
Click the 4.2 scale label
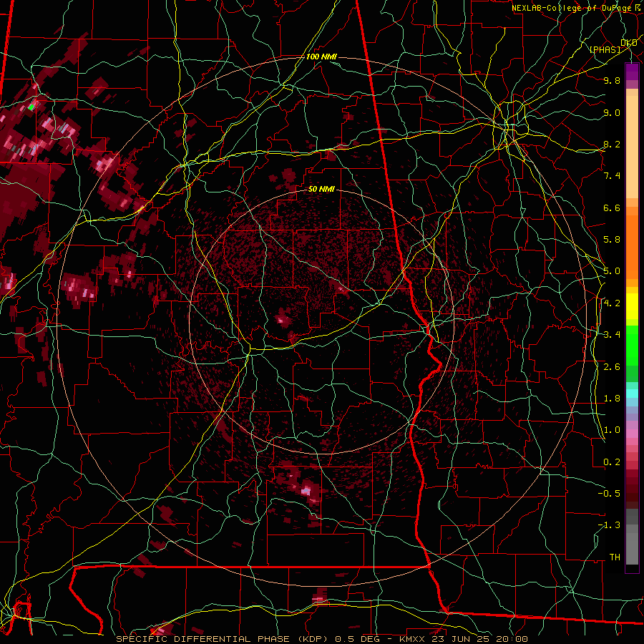click(612, 303)
